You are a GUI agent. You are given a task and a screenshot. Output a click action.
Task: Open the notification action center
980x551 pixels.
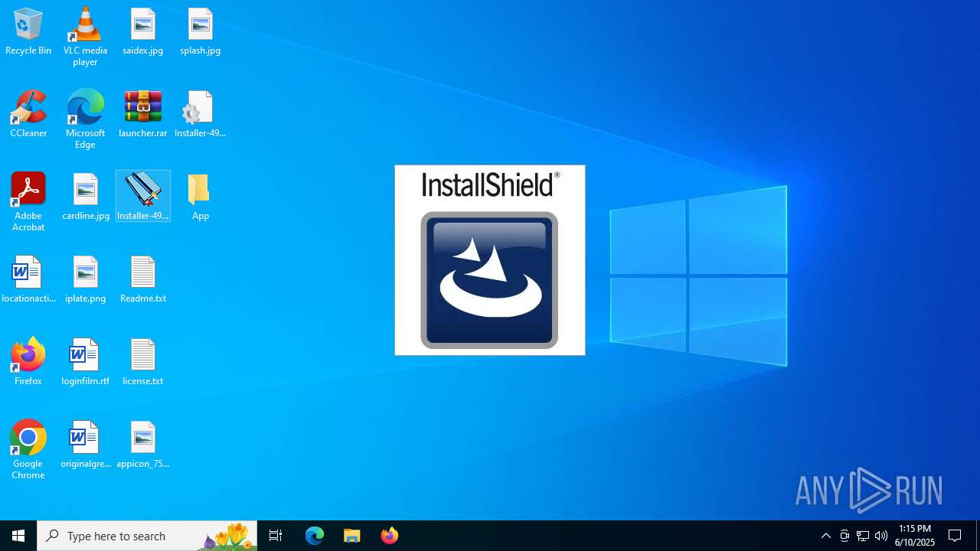[955, 536]
